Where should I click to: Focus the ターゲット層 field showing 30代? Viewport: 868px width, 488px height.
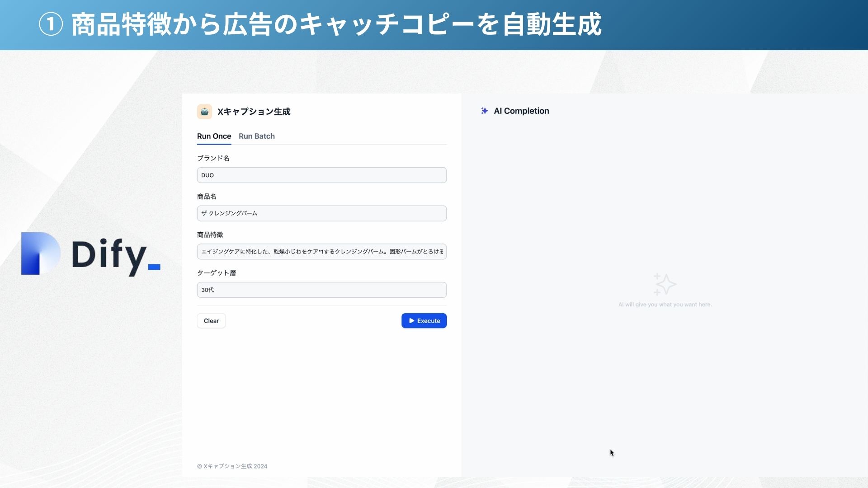click(321, 290)
